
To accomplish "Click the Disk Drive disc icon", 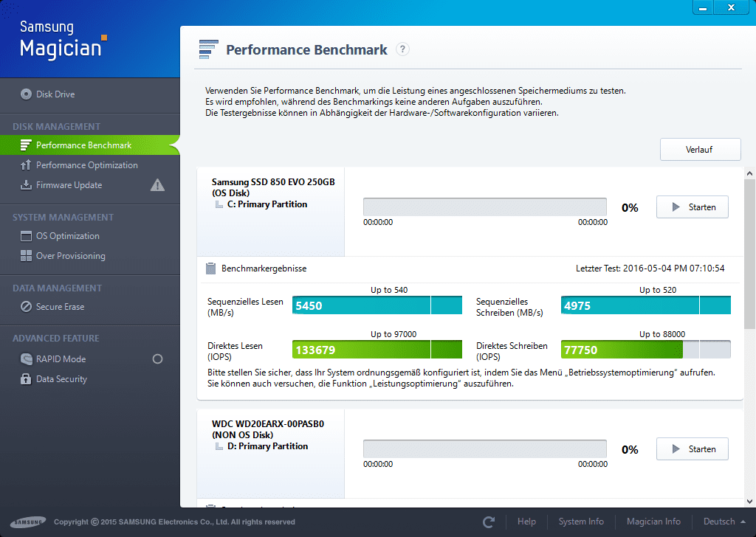I will pos(26,94).
